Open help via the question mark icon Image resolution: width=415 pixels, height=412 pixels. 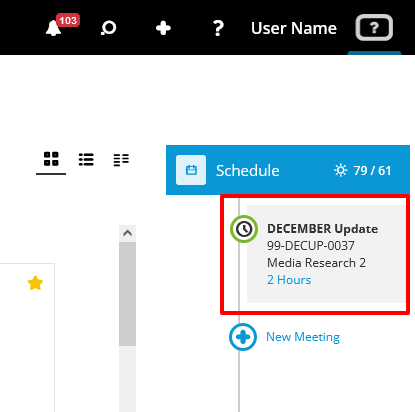tap(218, 28)
